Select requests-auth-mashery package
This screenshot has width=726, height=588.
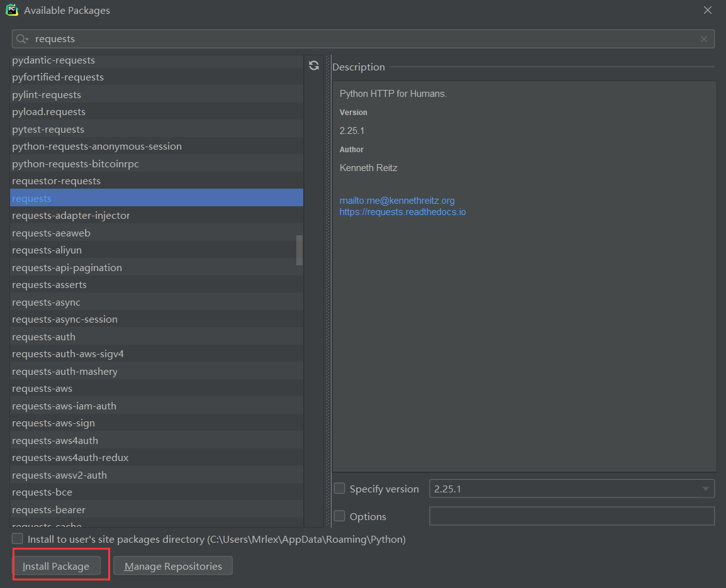(157, 371)
